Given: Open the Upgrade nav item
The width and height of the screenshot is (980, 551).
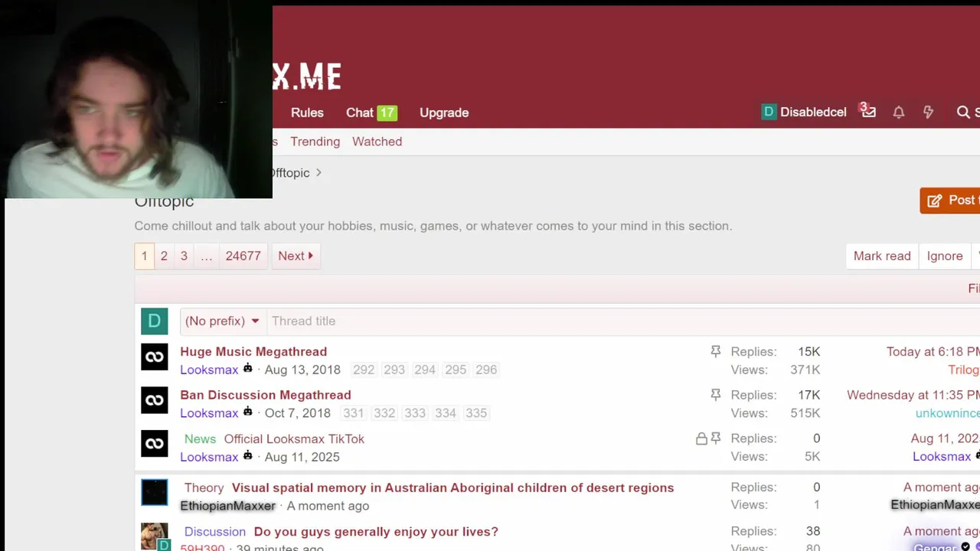Looking at the screenshot, I should 444,112.
